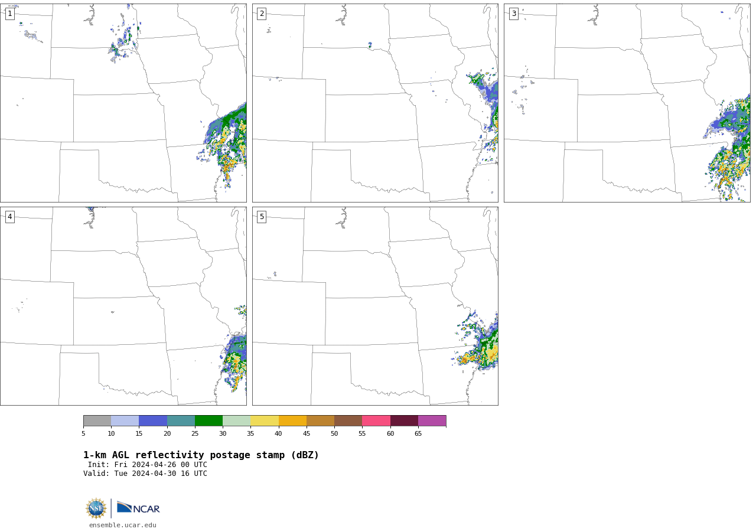Click colorbar tick label 35
The height and width of the screenshot is (532, 756).
(x=250, y=434)
